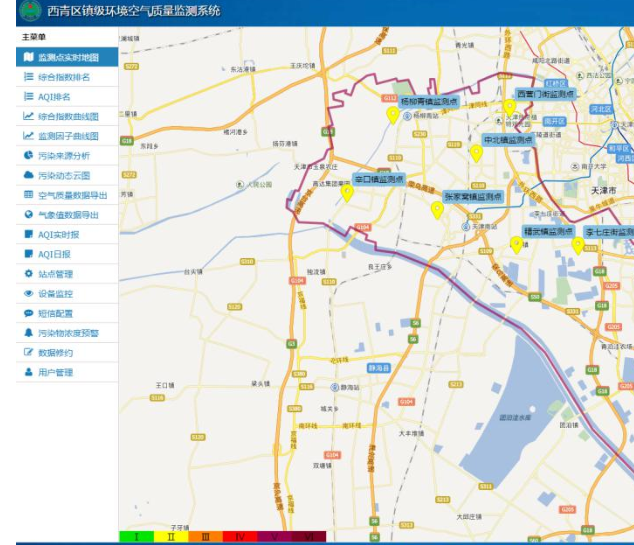Open 用户管理 in sidebar
This screenshot has height=545, width=634.
point(55,373)
